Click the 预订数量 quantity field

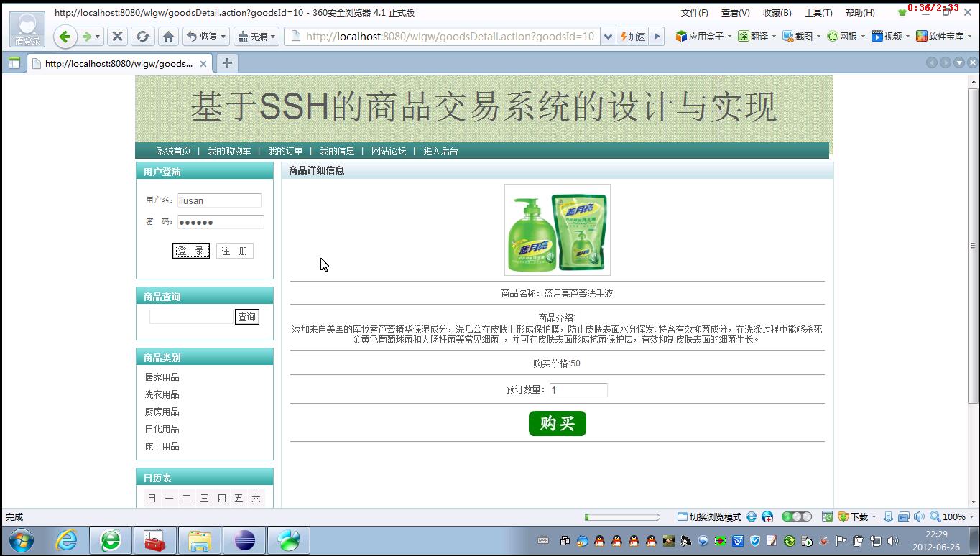[x=578, y=390]
